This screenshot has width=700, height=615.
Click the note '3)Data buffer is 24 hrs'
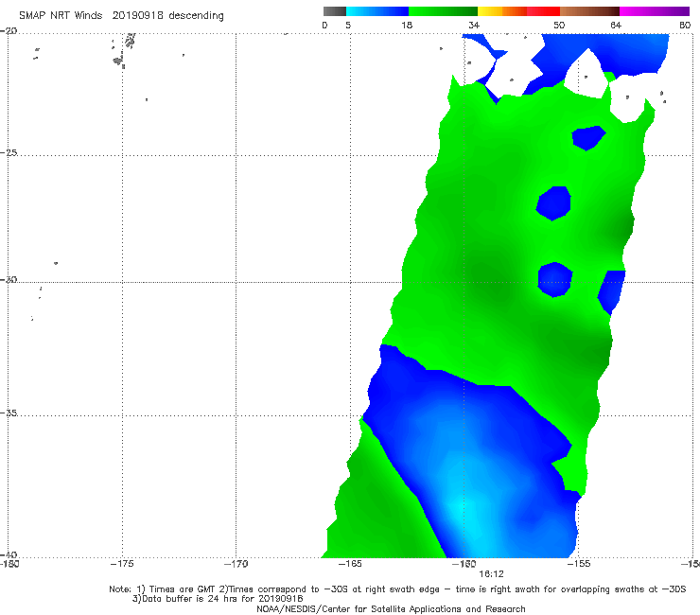(218, 599)
